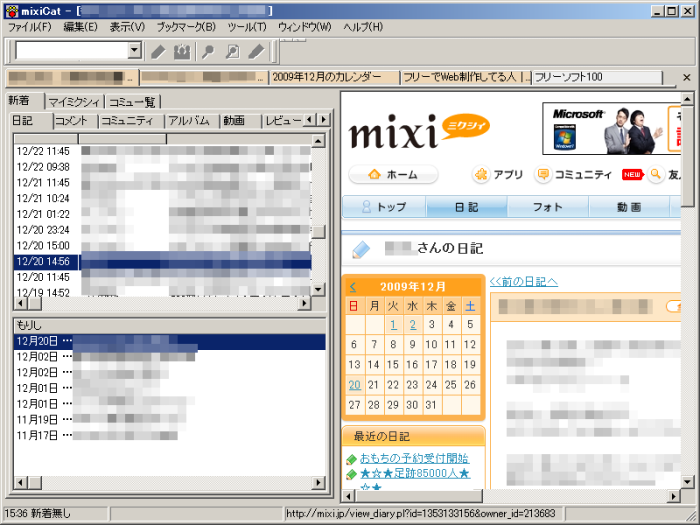Viewport: 700px width, 525px height.
Task: Click upper list scroll-up arrow
Action: coord(318,141)
